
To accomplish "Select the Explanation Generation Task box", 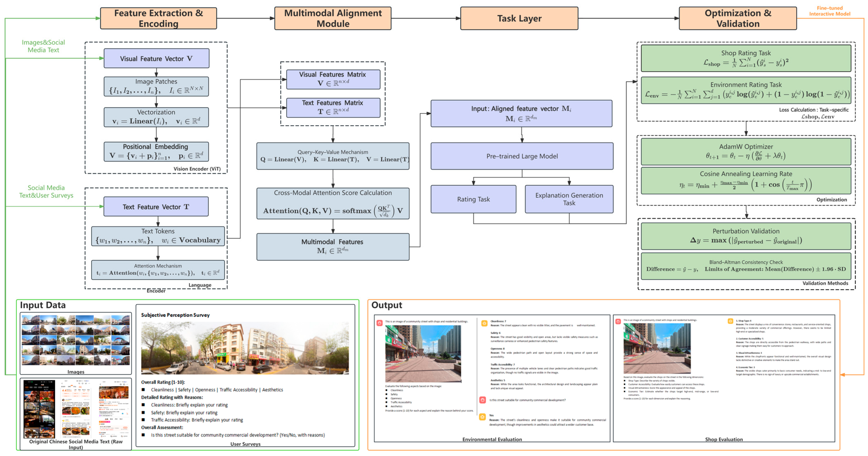I will [x=569, y=199].
